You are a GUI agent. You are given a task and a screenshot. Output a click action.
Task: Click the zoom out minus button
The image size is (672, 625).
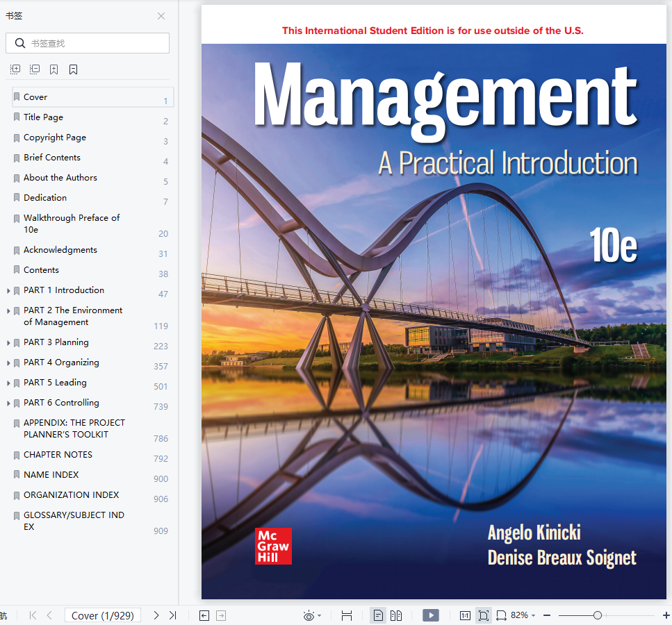pos(547,615)
